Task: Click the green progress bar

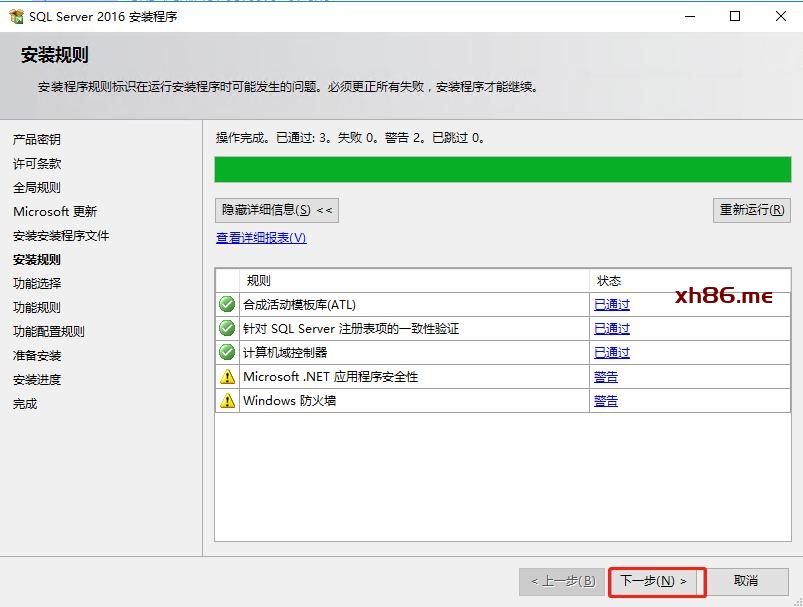Action: tap(502, 169)
